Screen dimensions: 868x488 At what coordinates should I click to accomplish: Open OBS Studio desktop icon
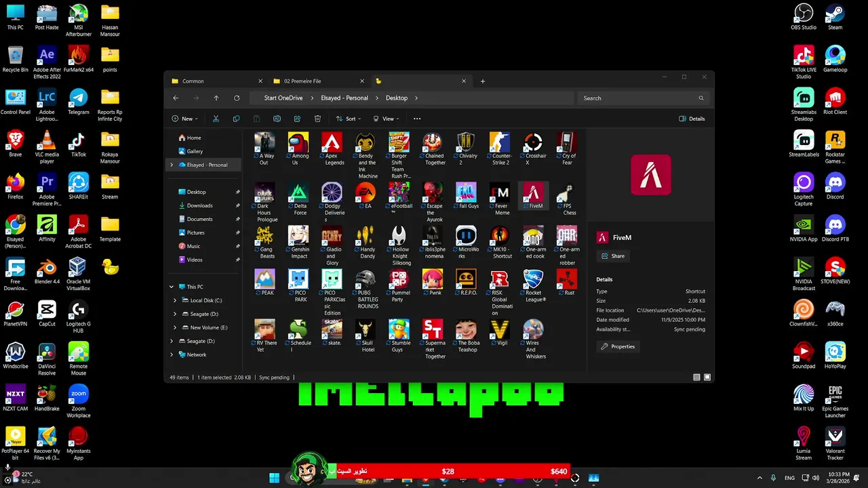point(804,18)
